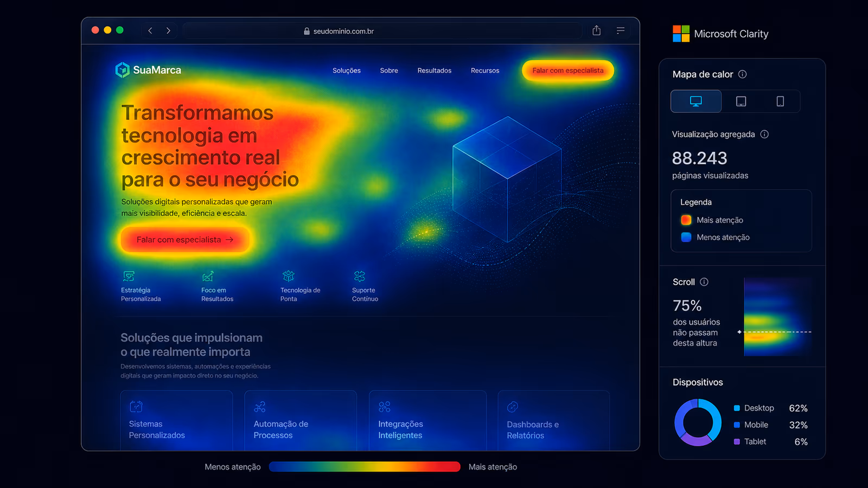The height and width of the screenshot is (488, 868).
Task: Click the top navigation Falar com especialista button
Action: (x=567, y=70)
